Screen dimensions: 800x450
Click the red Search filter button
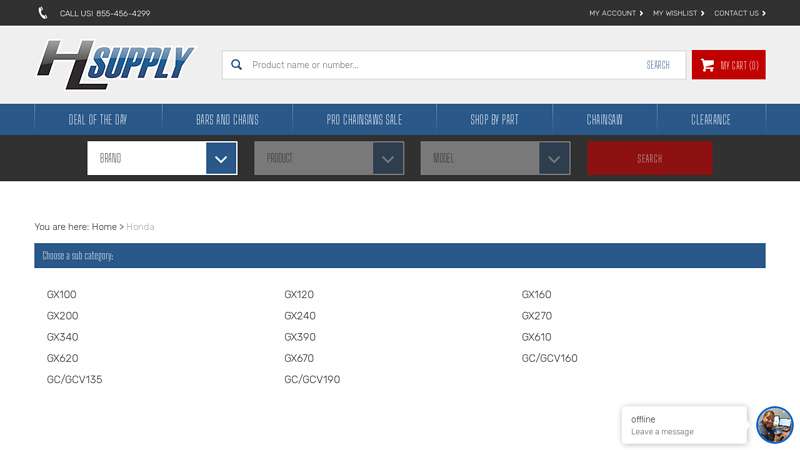point(649,158)
